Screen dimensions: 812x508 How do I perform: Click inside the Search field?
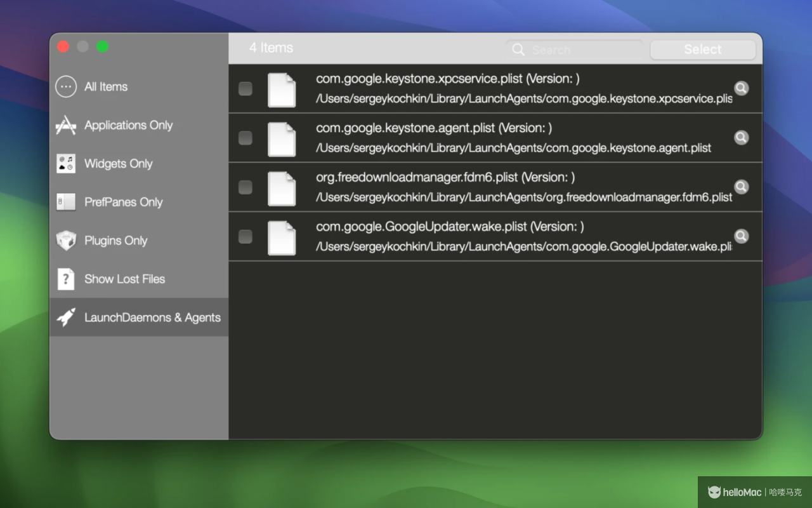point(575,50)
